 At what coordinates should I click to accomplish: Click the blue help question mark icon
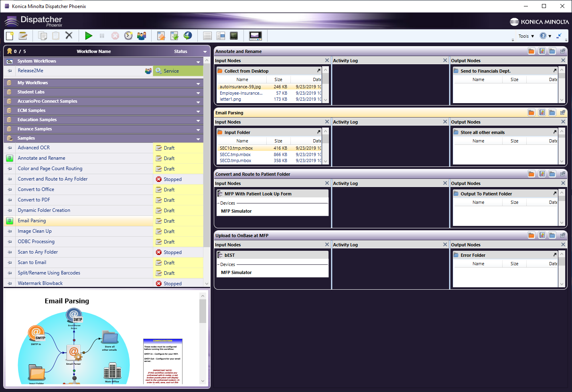(x=543, y=36)
